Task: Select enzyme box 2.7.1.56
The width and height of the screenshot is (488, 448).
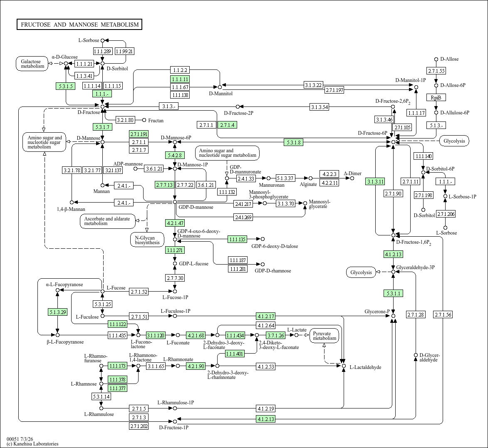Action: 443,314
